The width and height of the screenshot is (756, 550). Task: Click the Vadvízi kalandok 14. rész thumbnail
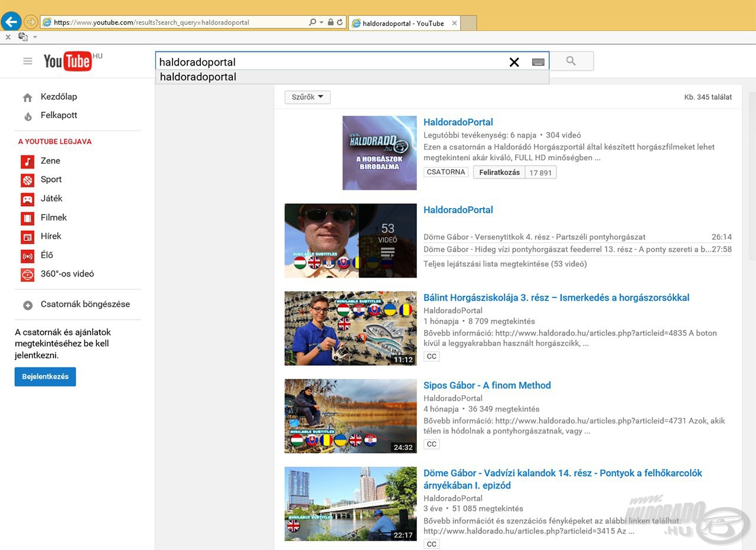351,504
